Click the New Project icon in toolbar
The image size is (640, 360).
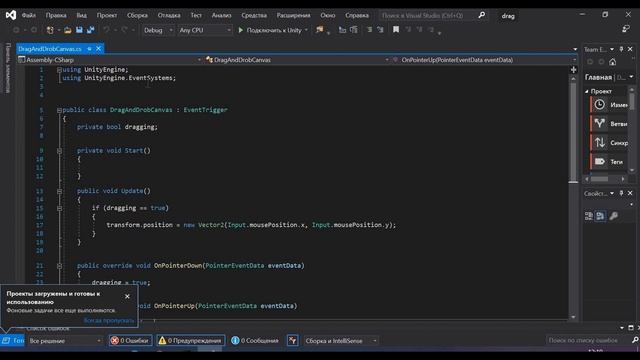tap(50, 30)
